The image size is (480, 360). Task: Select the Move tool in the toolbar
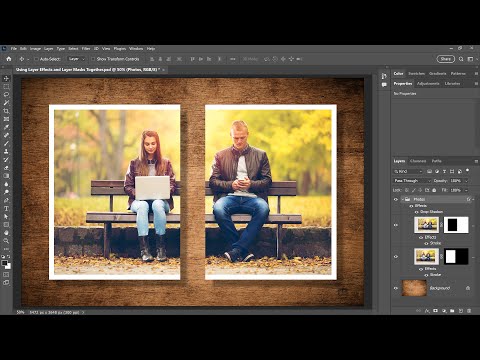(6, 79)
